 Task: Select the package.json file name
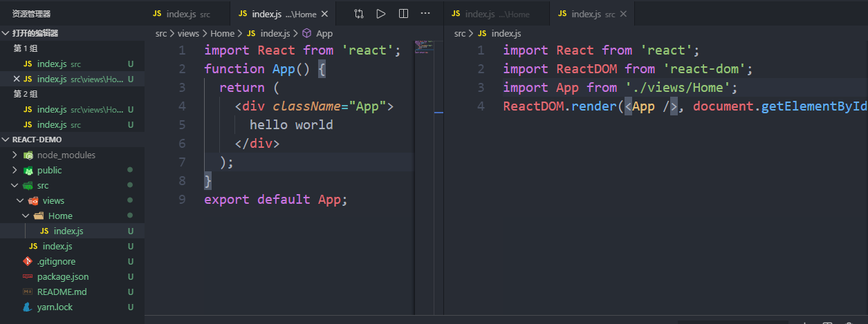click(x=63, y=277)
